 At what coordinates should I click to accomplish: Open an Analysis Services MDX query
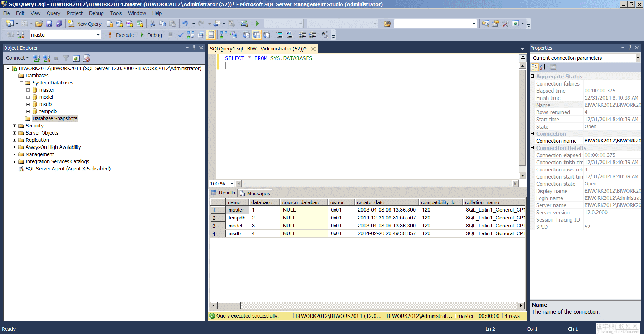(120, 24)
